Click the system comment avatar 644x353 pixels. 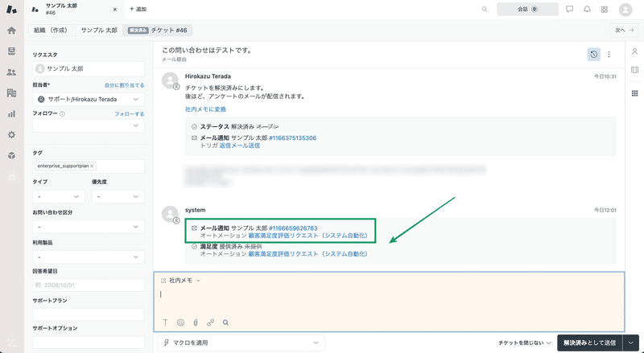click(x=170, y=214)
